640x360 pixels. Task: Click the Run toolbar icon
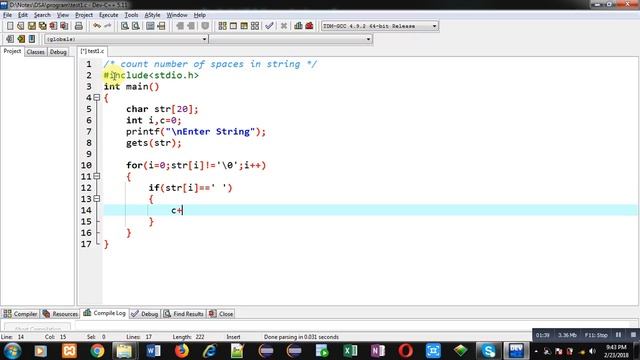(x=233, y=26)
